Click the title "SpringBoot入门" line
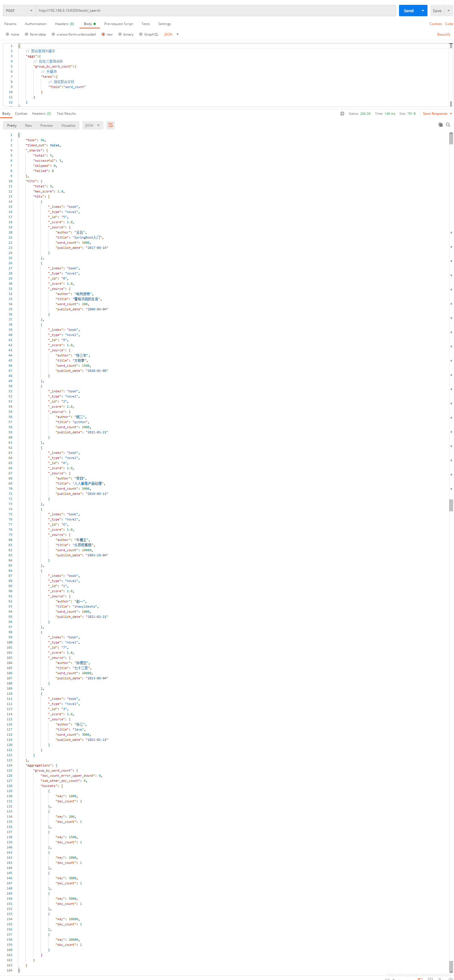This screenshot has width=454, height=980. point(80,237)
